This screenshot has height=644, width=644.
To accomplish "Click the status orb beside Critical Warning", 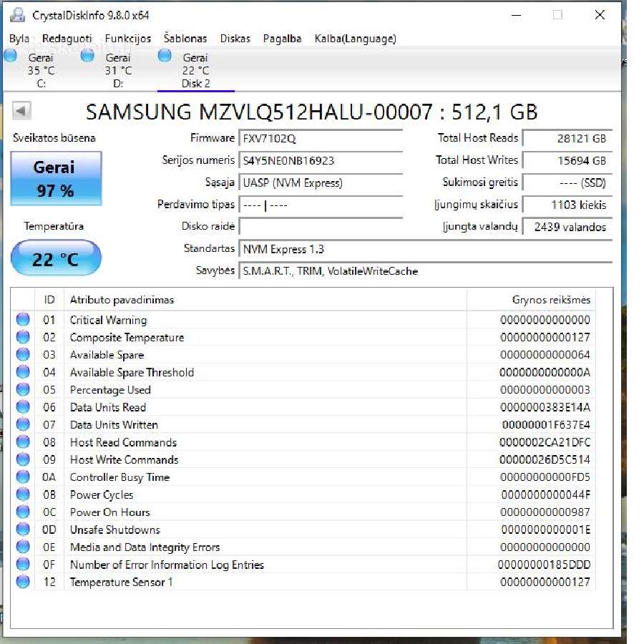I will coord(23,319).
